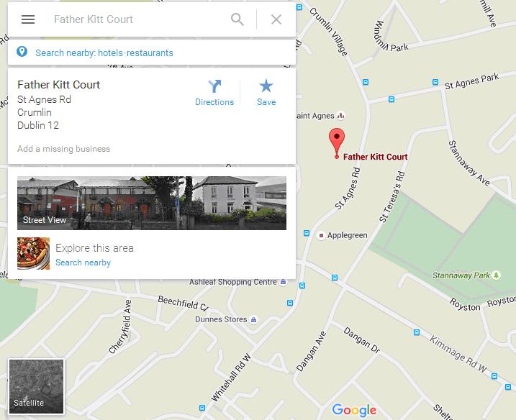Image resolution: width=516 pixels, height=420 pixels.
Task: Click the Dunnes Stores shopping icon
Action: (253, 319)
